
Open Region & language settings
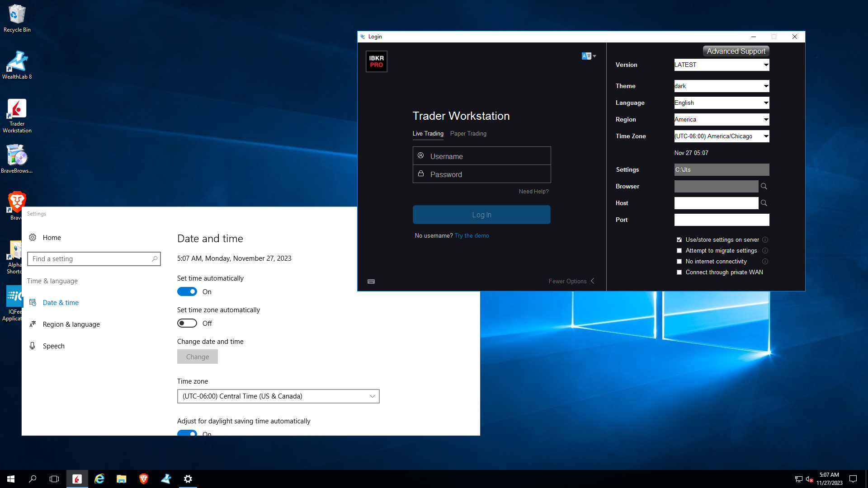click(x=71, y=324)
